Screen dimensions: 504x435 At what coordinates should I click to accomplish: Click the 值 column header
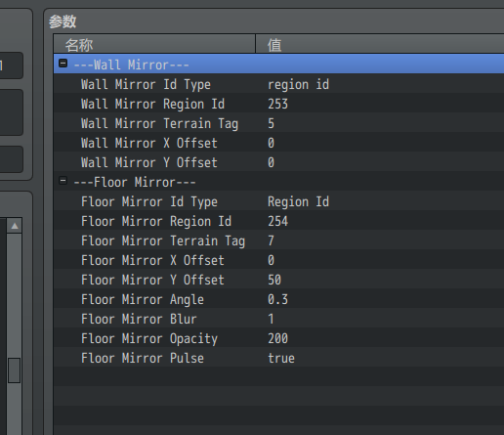(x=380, y=44)
